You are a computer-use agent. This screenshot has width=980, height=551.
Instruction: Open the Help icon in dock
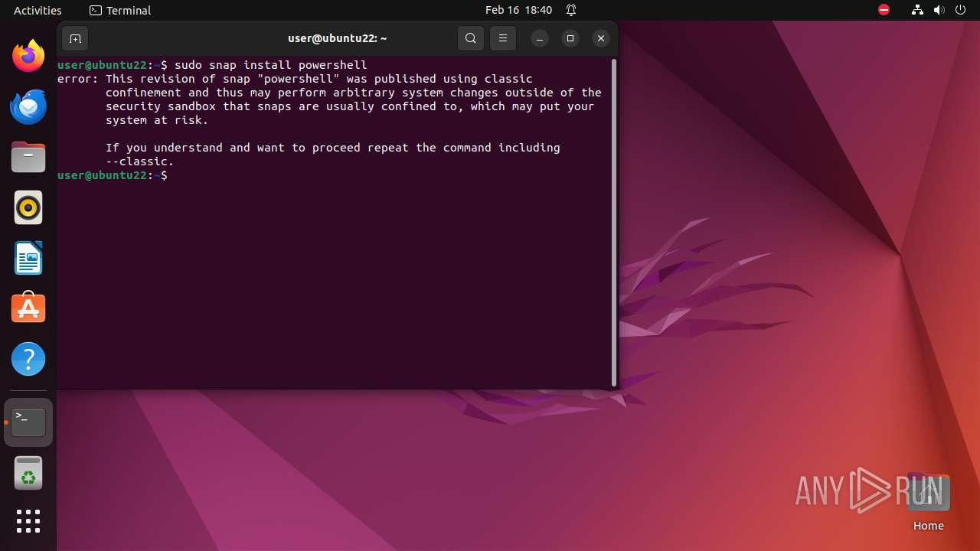(x=28, y=359)
